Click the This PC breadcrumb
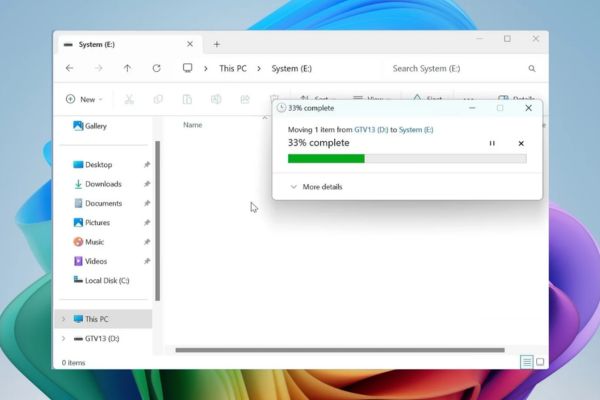Viewport: 600px width, 400px height. point(233,69)
